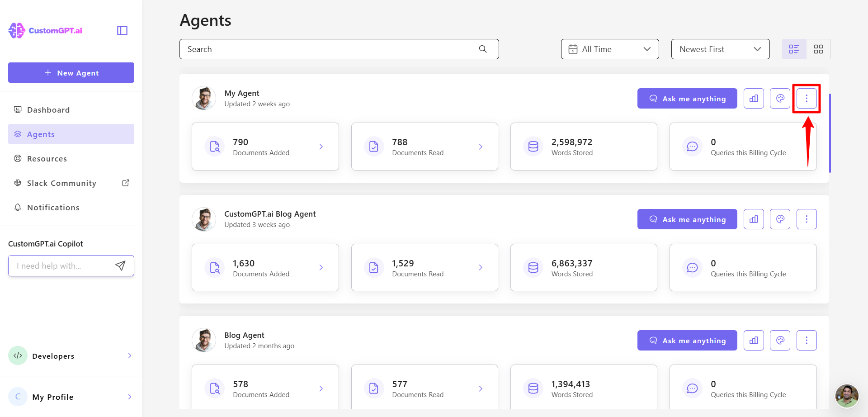Open the appearance palette for My Agent

pos(780,98)
